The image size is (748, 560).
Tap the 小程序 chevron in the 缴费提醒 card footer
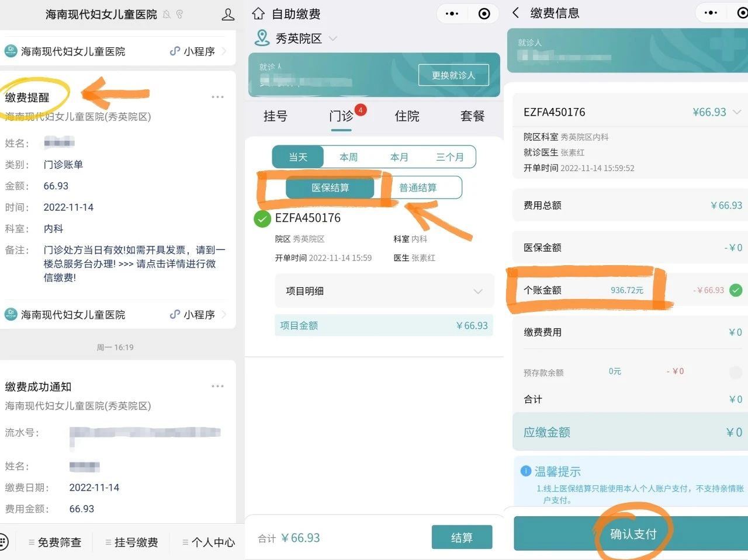point(224,315)
